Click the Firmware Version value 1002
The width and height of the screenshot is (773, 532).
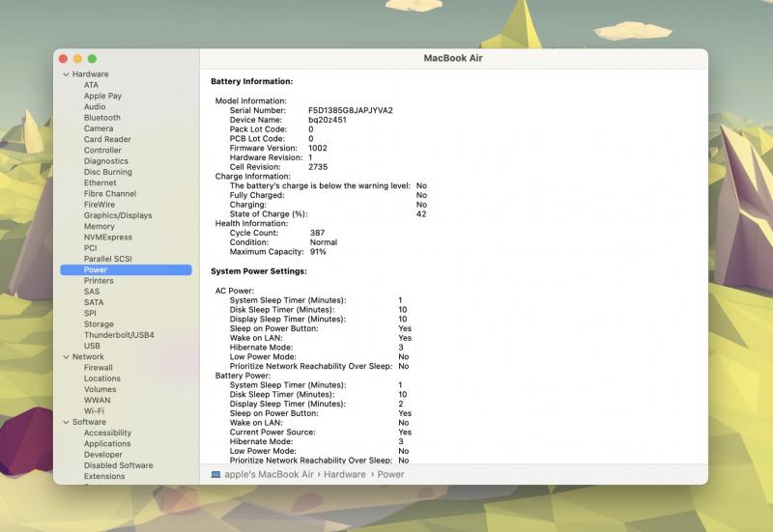318,149
